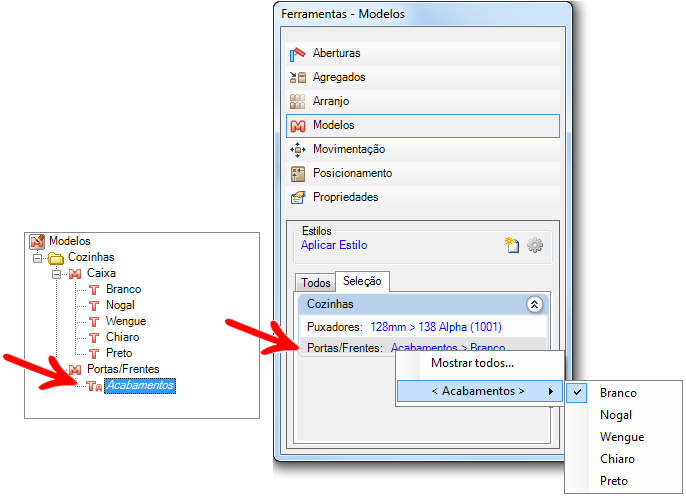
Task: Click the style settings gear icon
Action: pyautogui.click(x=535, y=245)
